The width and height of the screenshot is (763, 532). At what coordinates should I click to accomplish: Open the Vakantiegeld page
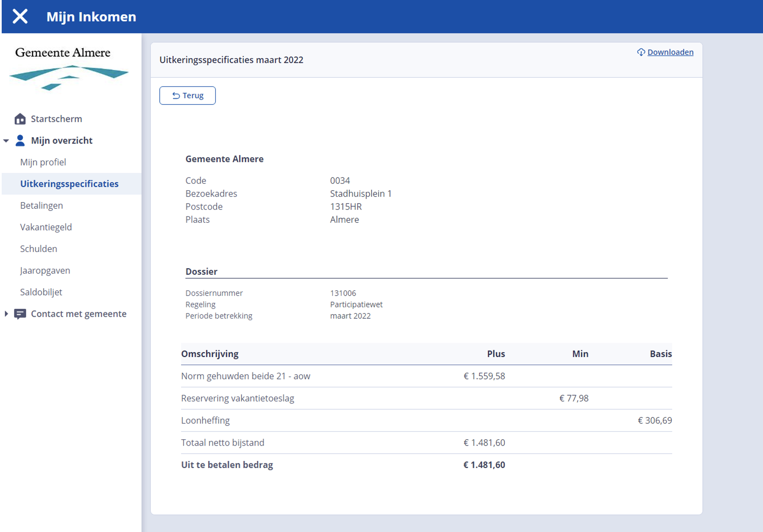tap(46, 227)
